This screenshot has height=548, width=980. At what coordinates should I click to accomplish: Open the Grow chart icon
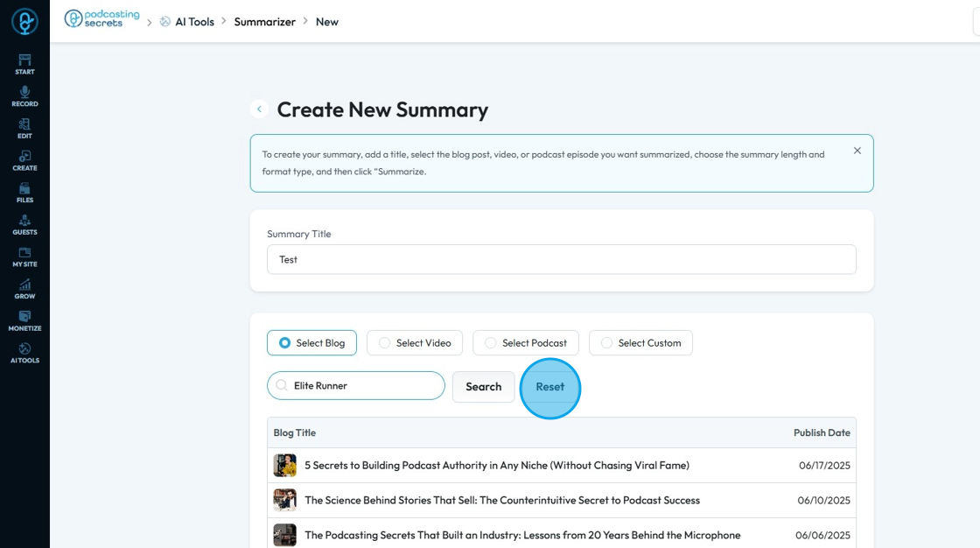pos(24,288)
